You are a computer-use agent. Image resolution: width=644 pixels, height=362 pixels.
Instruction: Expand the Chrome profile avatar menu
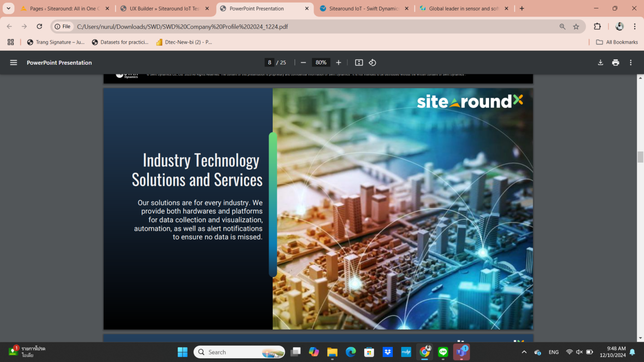619,26
